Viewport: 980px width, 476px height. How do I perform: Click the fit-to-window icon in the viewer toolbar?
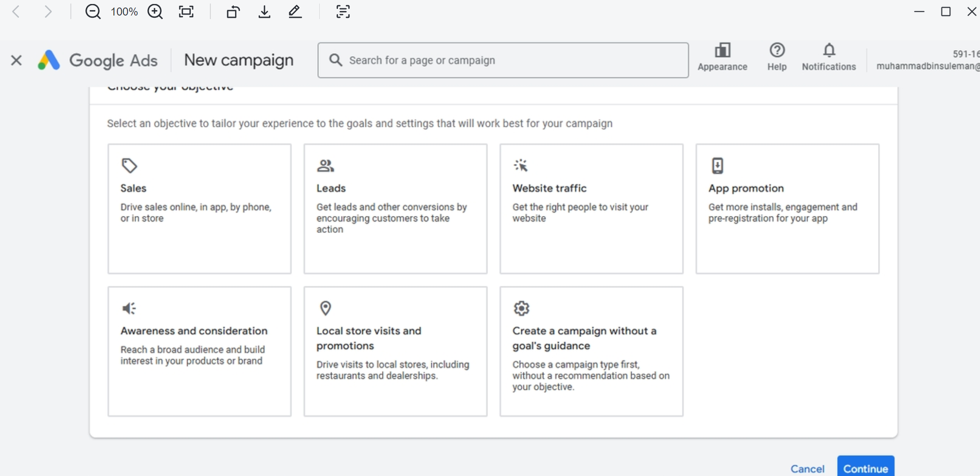[x=186, y=12]
